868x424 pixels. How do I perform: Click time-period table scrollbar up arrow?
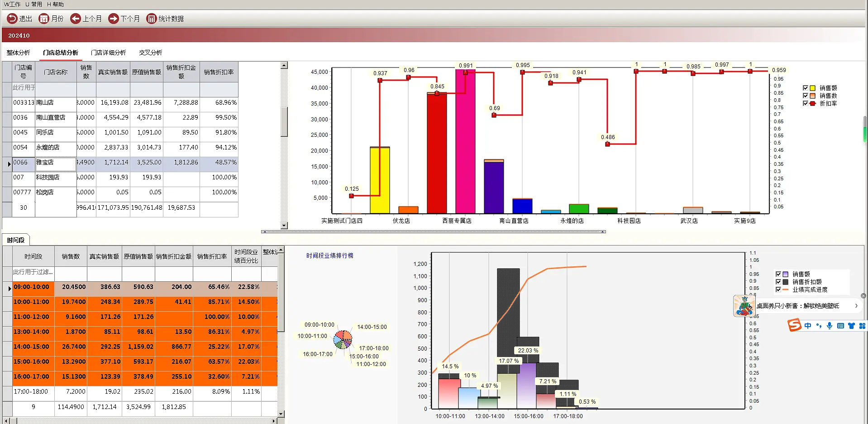tap(281, 250)
